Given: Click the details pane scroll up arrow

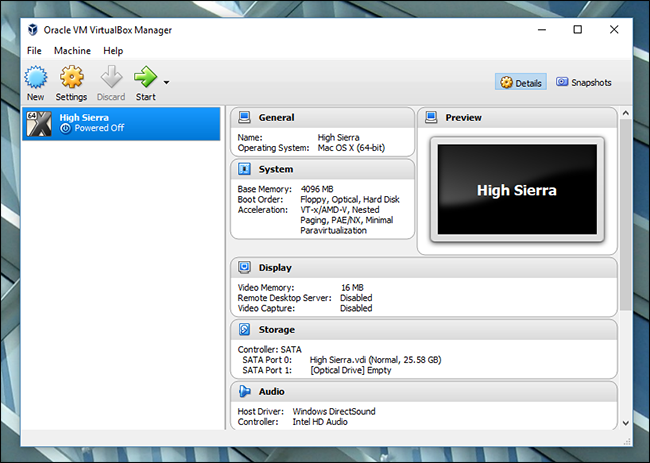Looking at the screenshot, I should coord(626,113).
